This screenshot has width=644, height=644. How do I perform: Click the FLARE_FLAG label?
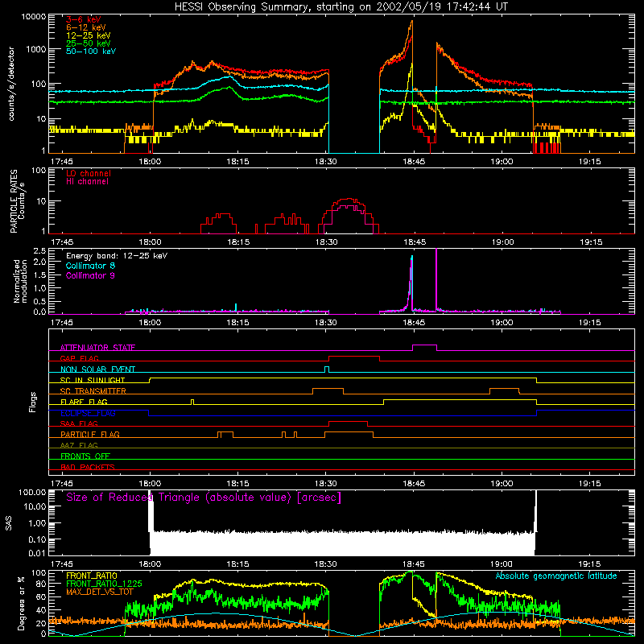[84, 402]
